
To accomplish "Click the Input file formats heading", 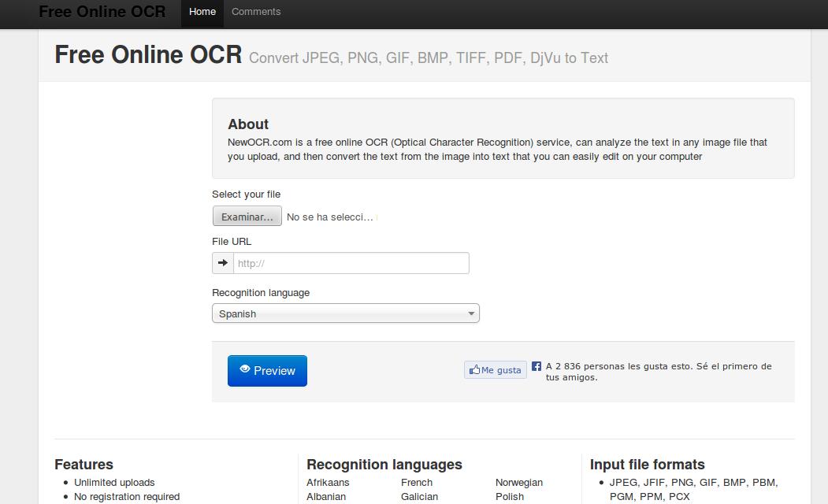I will pos(648,465).
